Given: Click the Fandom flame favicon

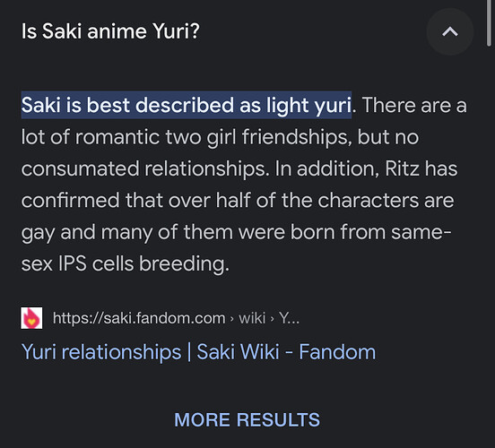Looking at the screenshot, I should [x=31, y=318].
